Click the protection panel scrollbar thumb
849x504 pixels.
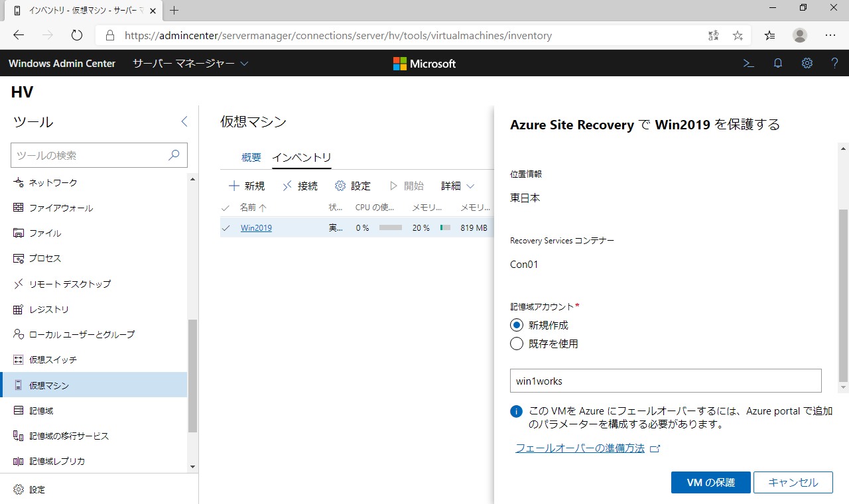point(844,295)
